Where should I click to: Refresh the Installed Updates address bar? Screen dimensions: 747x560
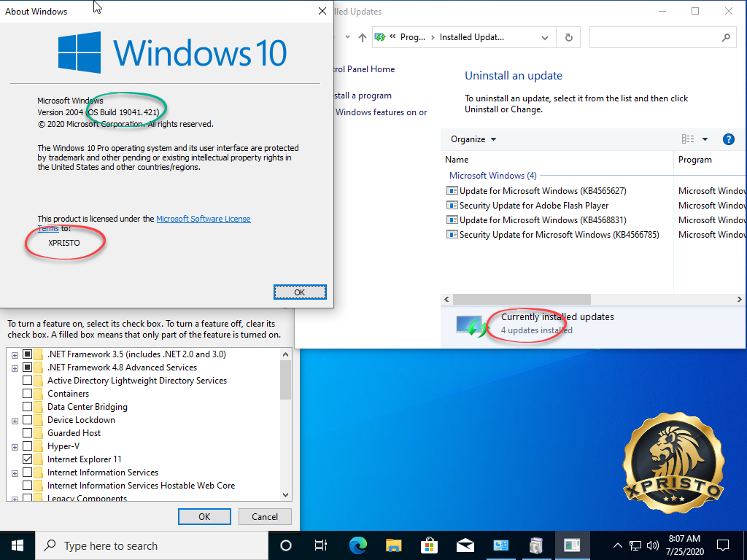[x=568, y=38]
